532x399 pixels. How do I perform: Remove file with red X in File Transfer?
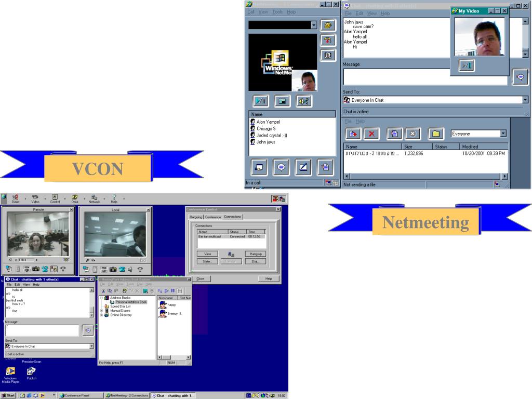(371, 134)
